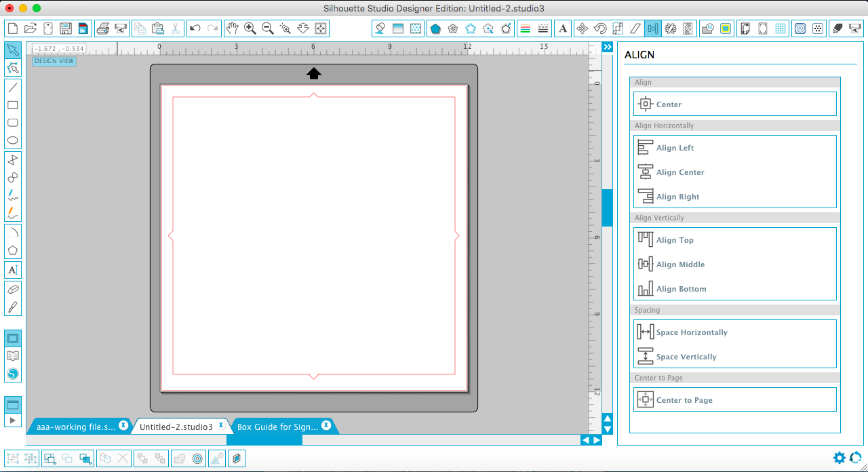Pick the Eraser tool
Screen dimensions: 868x472
[x=12, y=289]
